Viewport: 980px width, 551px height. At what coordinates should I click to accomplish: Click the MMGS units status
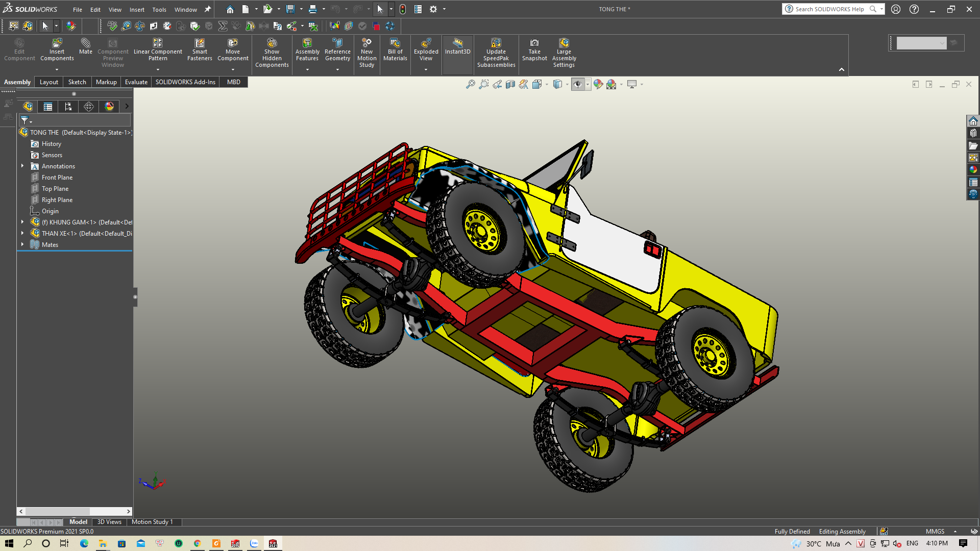click(x=935, y=531)
